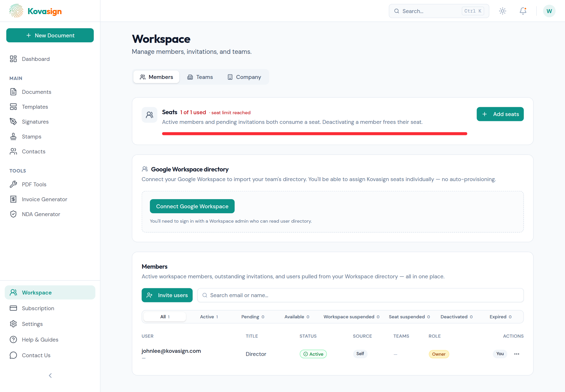Screen dimensions: 565x392
Task: Open the Invoice Generator tool
Action: click(50, 199)
